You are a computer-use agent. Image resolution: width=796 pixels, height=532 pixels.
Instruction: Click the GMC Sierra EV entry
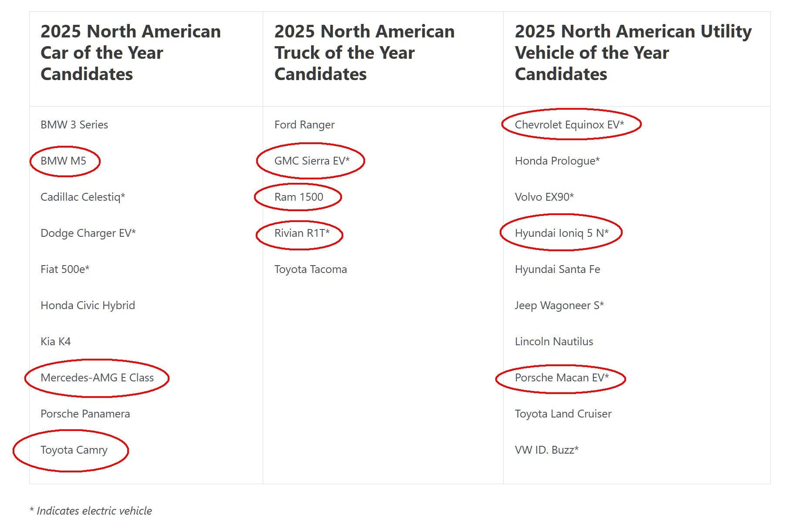[312, 161]
